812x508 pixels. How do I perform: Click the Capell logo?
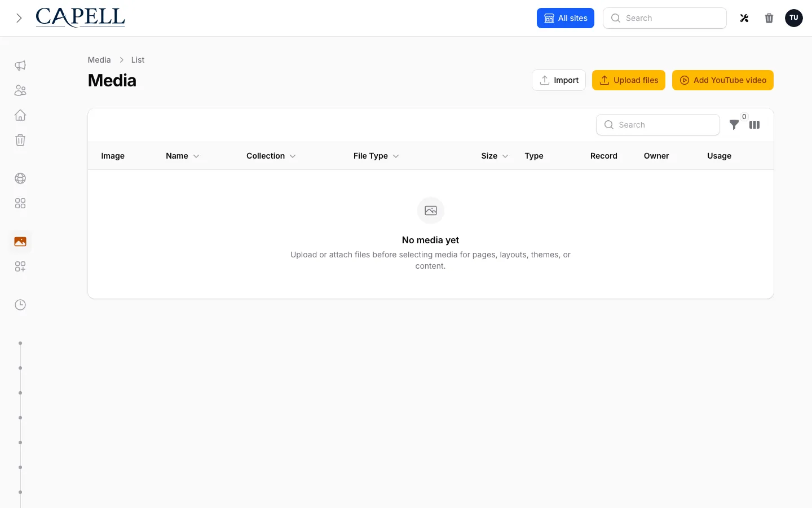tap(80, 18)
